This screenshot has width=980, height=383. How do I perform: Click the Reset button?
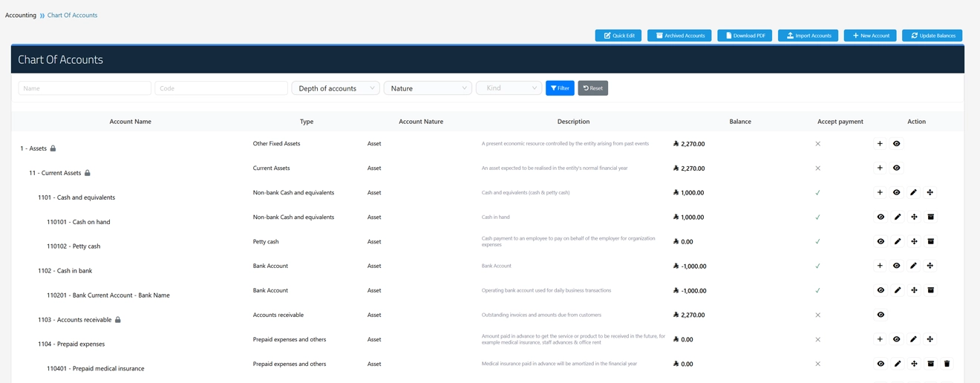[x=592, y=88]
